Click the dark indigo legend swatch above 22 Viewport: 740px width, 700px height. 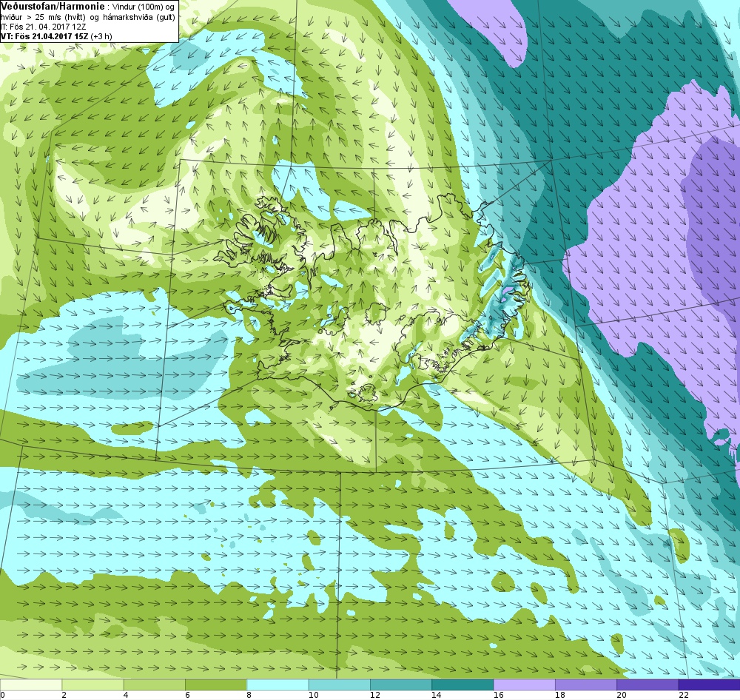point(710,684)
